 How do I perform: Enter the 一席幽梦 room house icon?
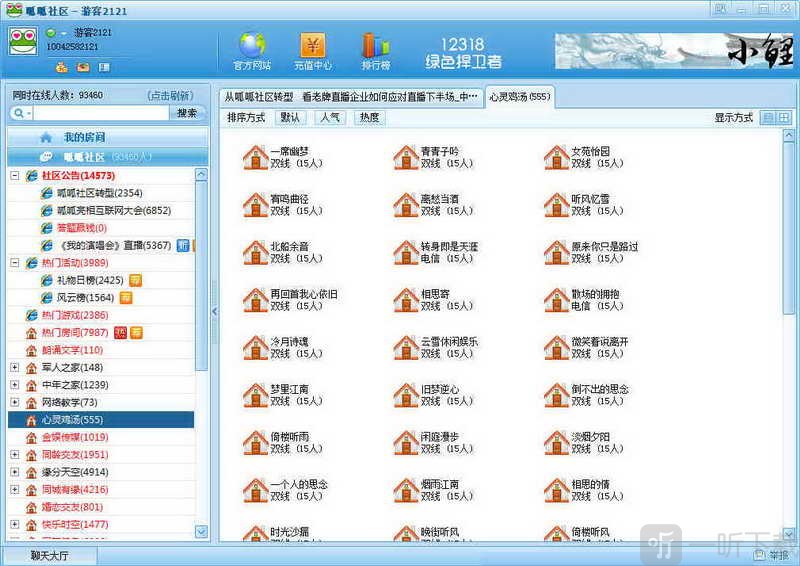pyautogui.click(x=256, y=157)
